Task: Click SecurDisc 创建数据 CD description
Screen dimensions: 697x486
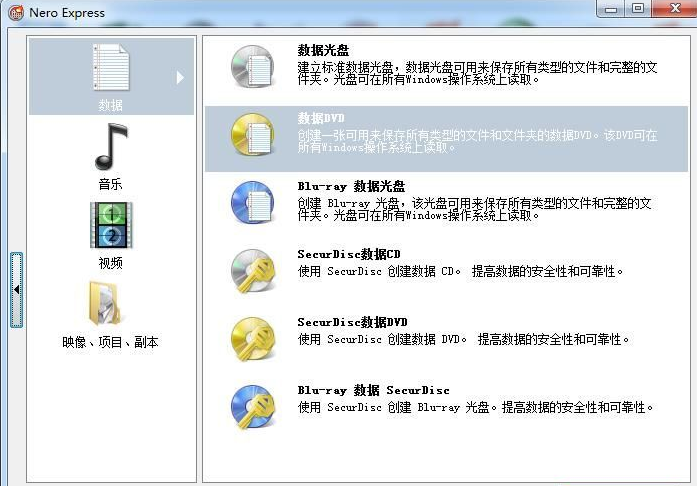Action: coord(461,271)
